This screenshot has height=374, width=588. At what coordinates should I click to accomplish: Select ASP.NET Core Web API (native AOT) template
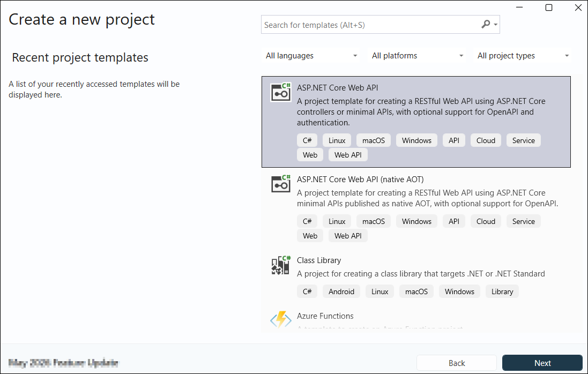coord(416,207)
